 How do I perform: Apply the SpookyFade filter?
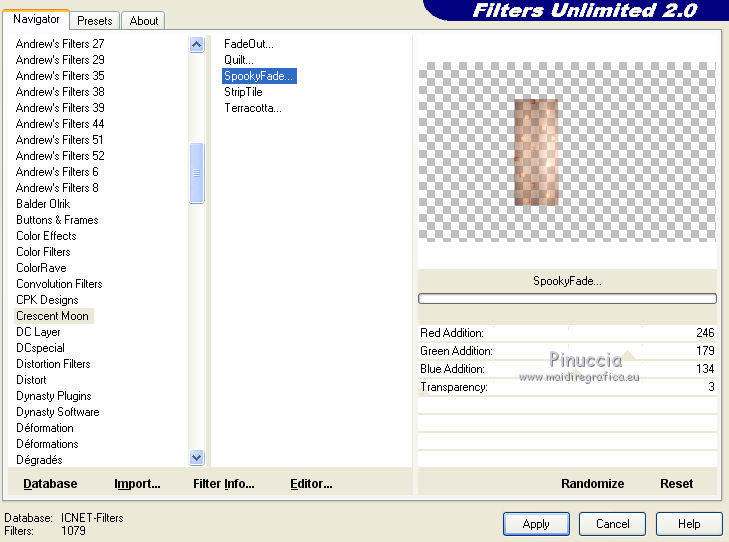point(536,524)
